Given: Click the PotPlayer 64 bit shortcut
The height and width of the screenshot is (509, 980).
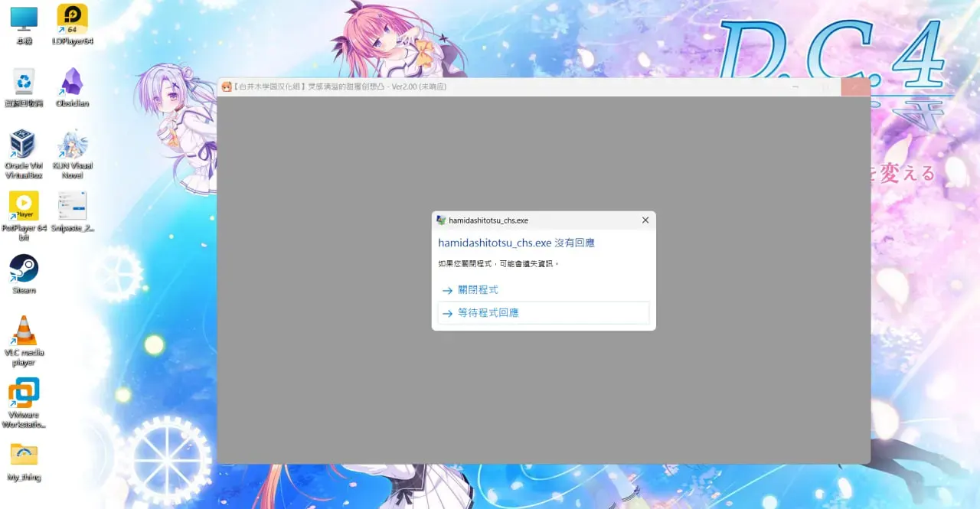Looking at the screenshot, I should [x=24, y=217].
